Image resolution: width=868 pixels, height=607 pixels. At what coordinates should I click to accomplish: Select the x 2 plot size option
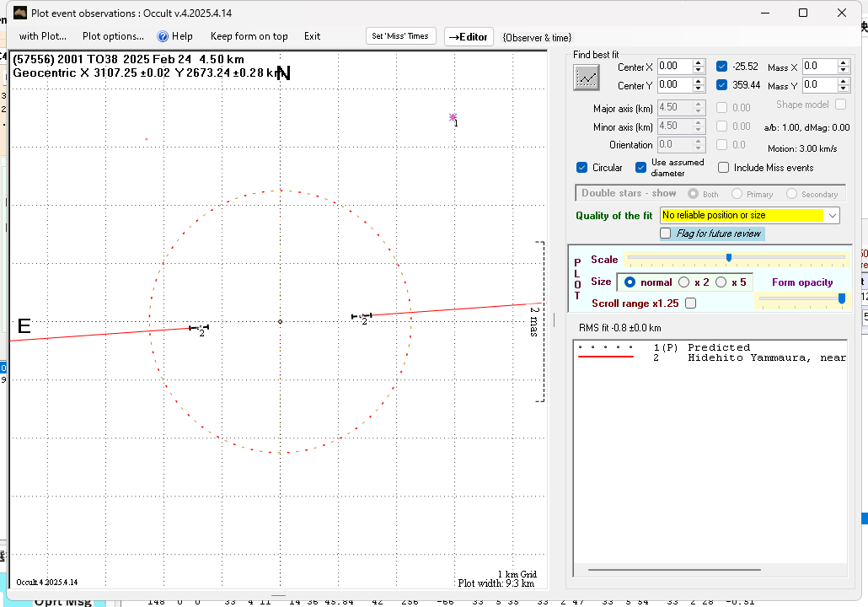[684, 282]
